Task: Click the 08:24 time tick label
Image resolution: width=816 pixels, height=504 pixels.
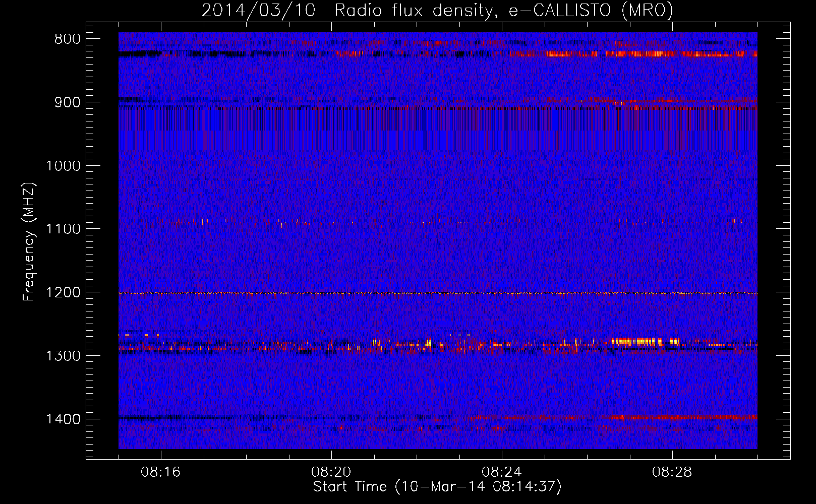Action: pyautogui.click(x=502, y=472)
